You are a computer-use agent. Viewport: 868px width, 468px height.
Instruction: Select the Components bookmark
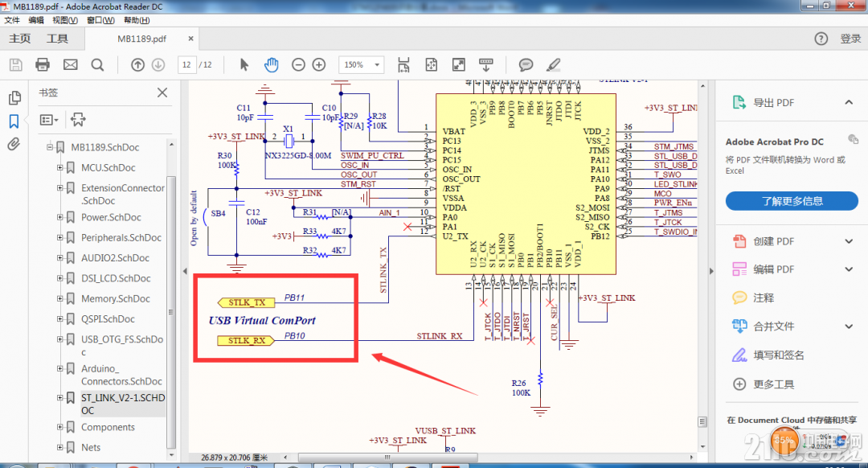pyautogui.click(x=108, y=428)
